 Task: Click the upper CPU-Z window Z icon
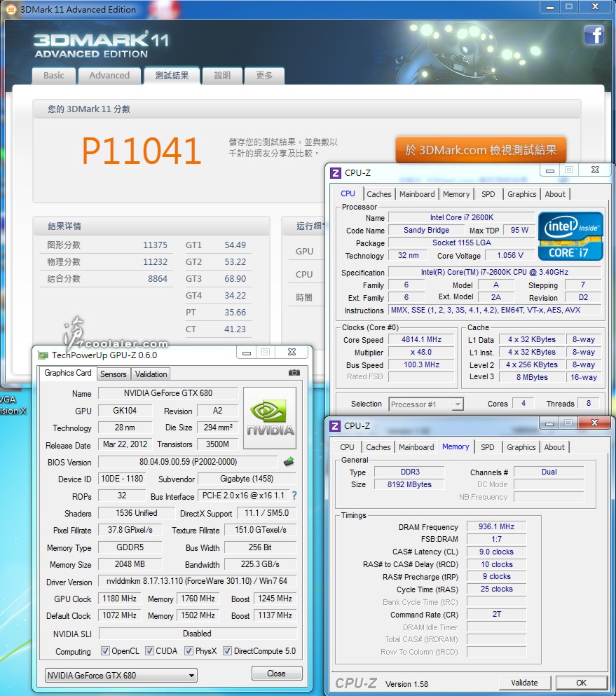[x=336, y=172]
